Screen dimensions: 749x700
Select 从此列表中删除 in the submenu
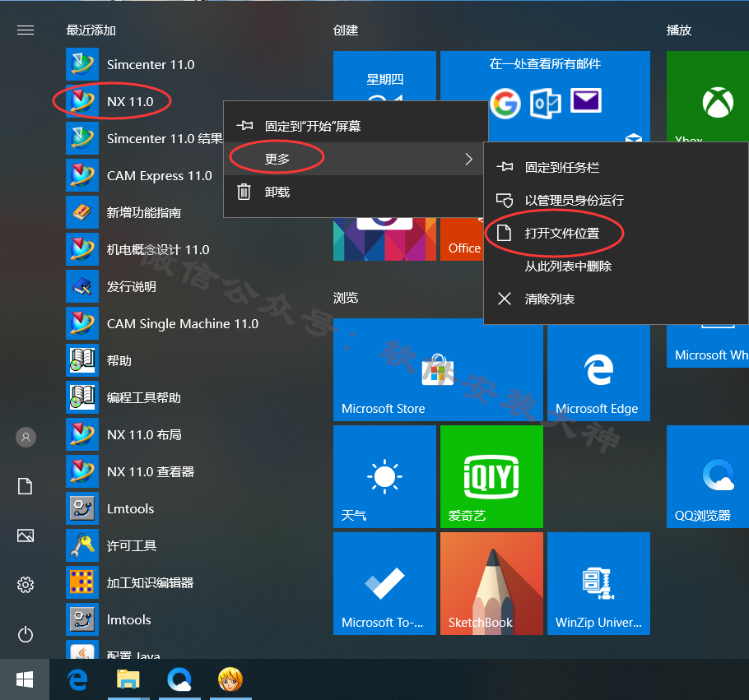click(616, 266)
